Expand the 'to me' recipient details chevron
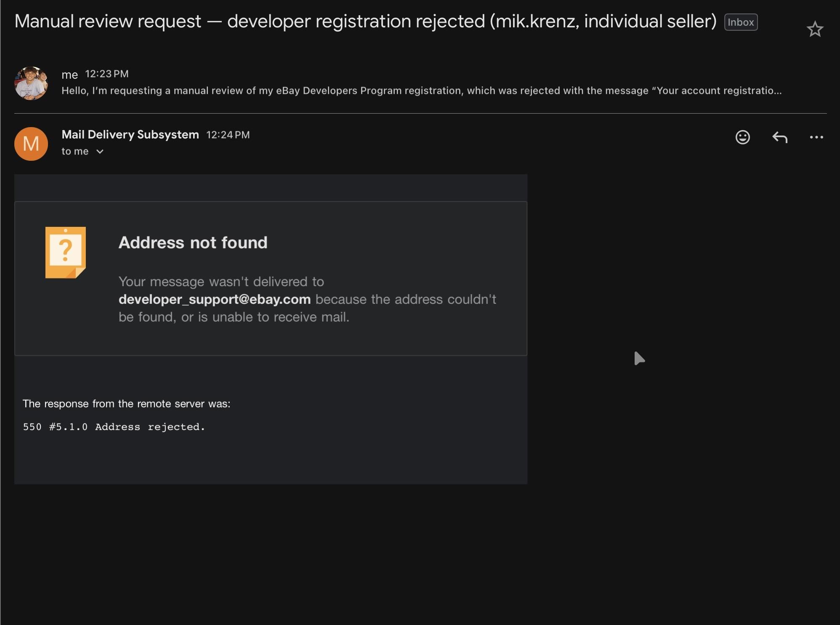 tap(100, 152)
